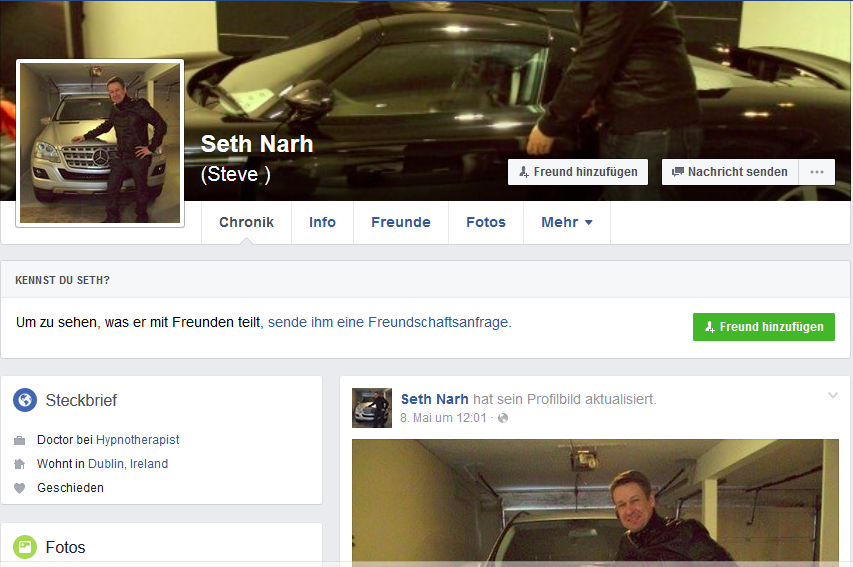Image resolution: width=853 pixels, height=567 pixels.
Task: Click the green Fotos section icon
Action: (25, 547)
